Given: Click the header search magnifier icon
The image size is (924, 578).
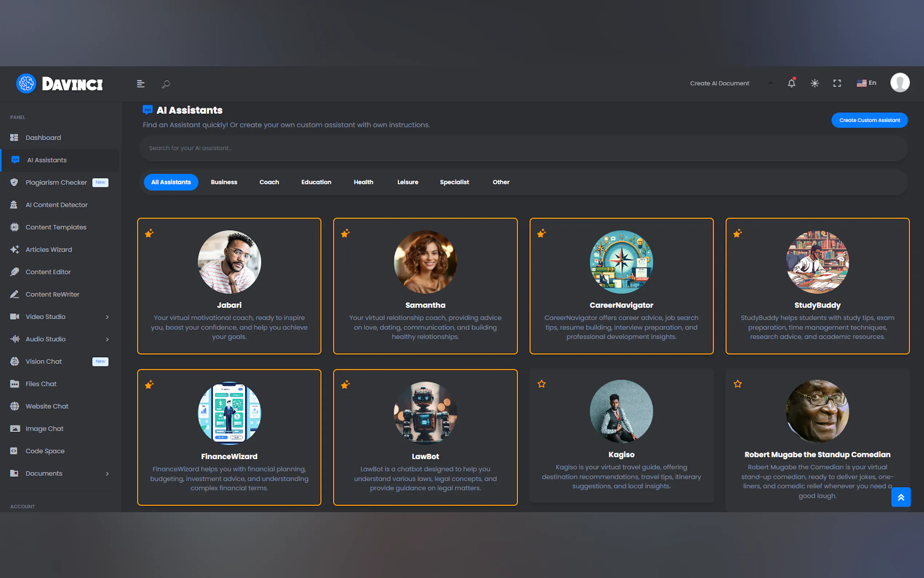Looking at the screenshot, I should point(166,84).
